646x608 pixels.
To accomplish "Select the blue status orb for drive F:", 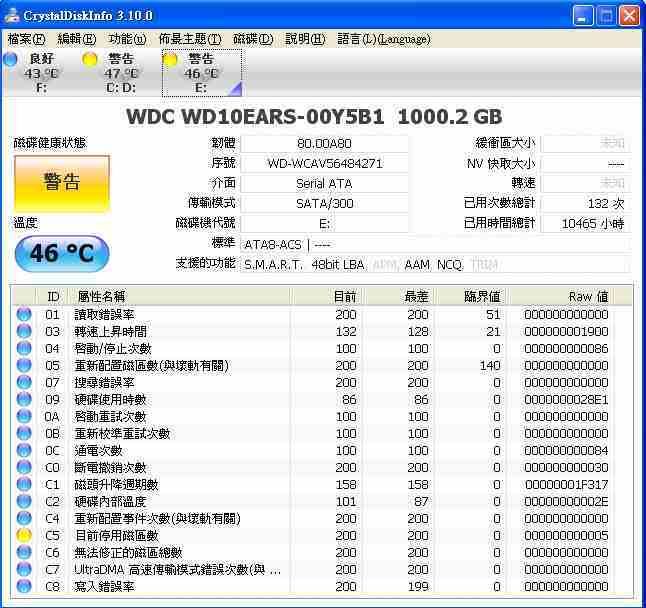I will coord(10,59).
